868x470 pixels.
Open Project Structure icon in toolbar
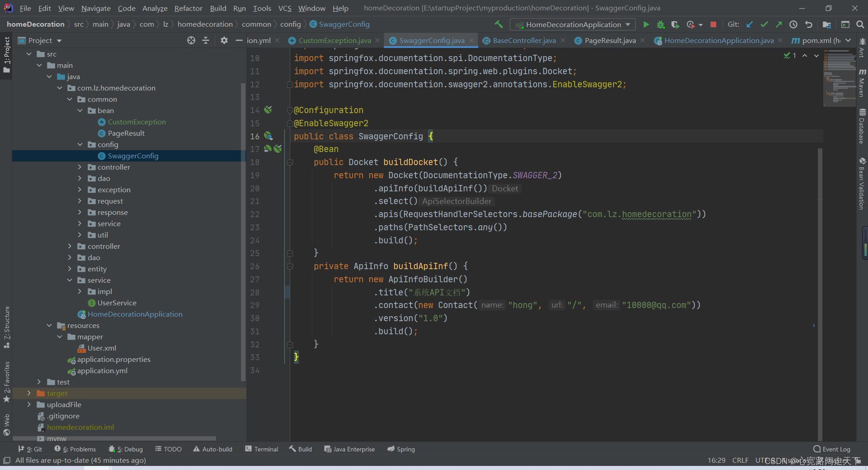pyautogui.click(x=827, y=24)
